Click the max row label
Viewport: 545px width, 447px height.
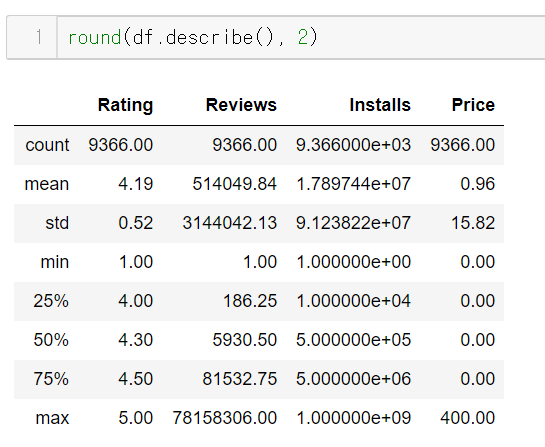[52, 418]
